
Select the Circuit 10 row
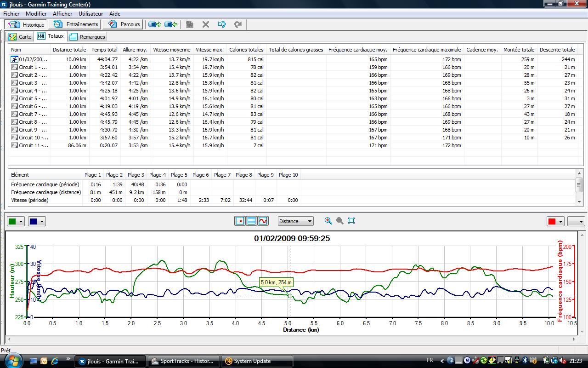[x=296, y=138]
